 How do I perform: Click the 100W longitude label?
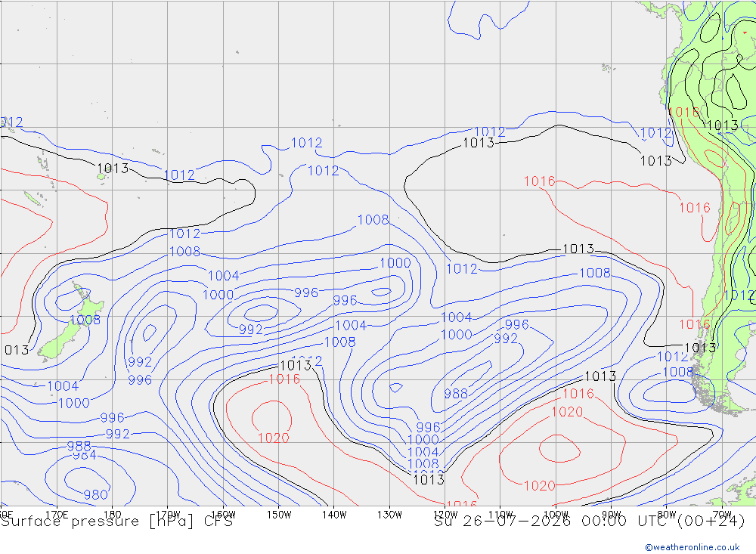[x=556, y=515]
